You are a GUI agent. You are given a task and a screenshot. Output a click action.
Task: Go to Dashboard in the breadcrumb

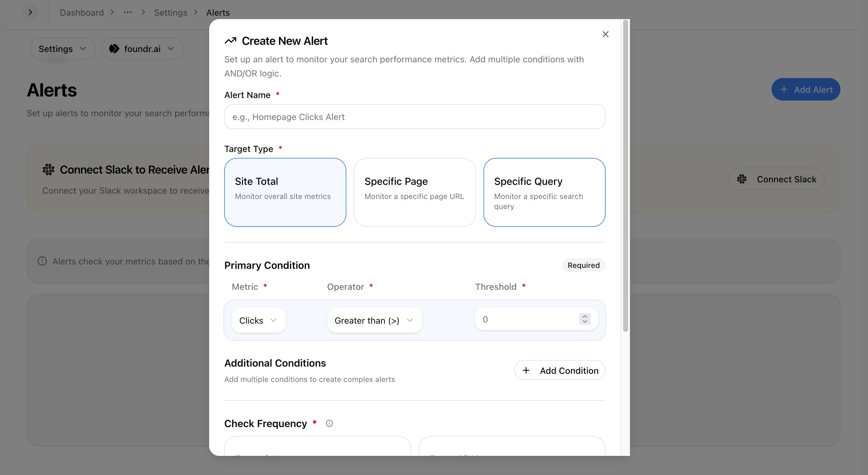(x=82, y=13)
